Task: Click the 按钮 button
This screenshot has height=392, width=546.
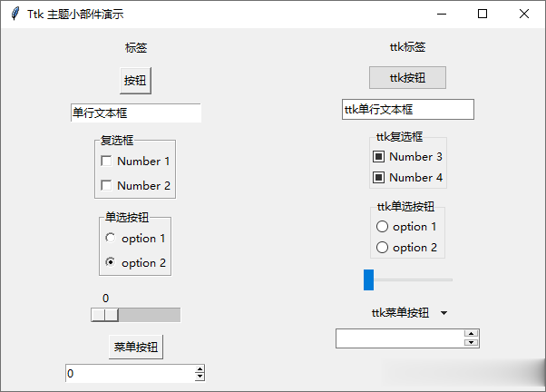Action: (135, 81)
